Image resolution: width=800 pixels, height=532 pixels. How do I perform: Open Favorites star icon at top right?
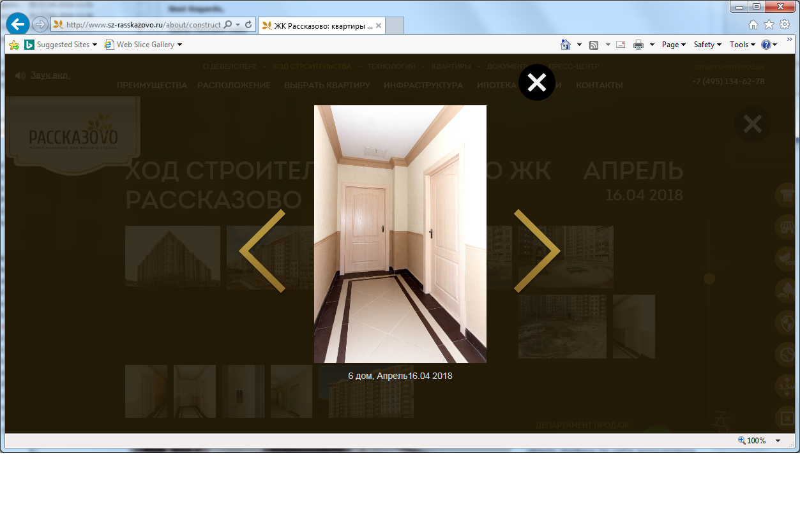click(x=769, y=25)
